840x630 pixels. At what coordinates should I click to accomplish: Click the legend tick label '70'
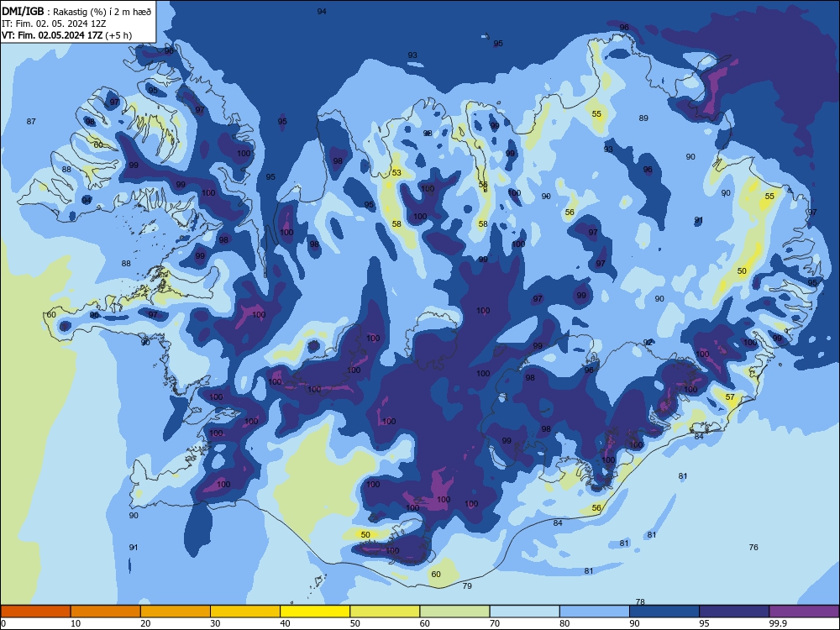[495, 623]
